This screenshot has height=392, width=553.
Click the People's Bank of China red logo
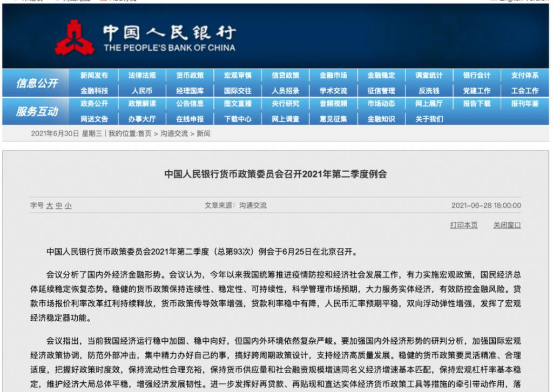click(x=75, y=38)
